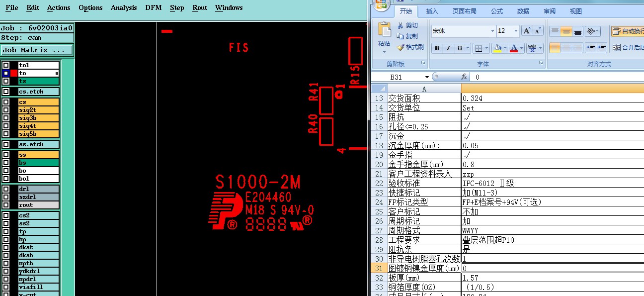Screen dimensions: 644x296
Task: Open the Analysis menu
Action: click(124, 8)
